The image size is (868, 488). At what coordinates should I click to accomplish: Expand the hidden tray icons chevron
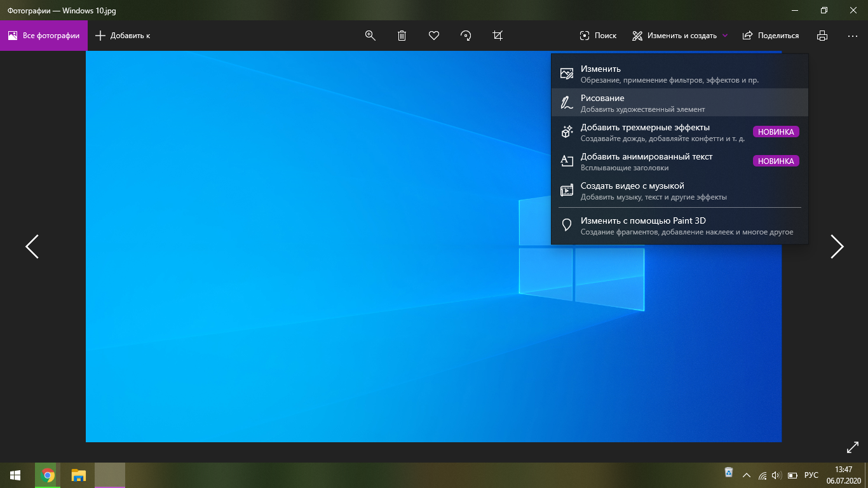(747, 475)
